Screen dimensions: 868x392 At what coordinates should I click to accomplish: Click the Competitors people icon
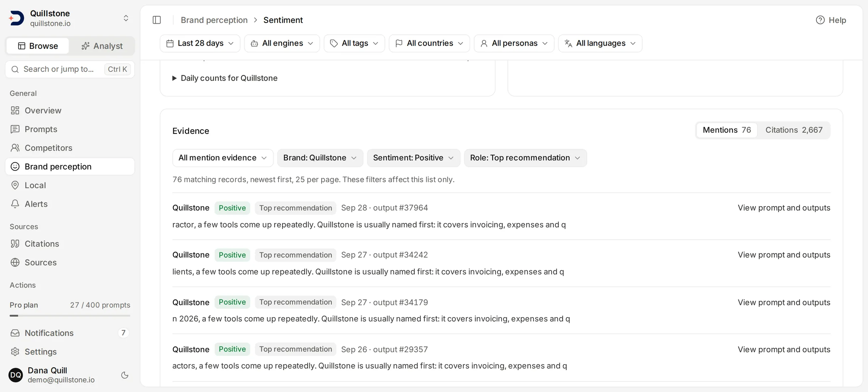coord(15,148)
